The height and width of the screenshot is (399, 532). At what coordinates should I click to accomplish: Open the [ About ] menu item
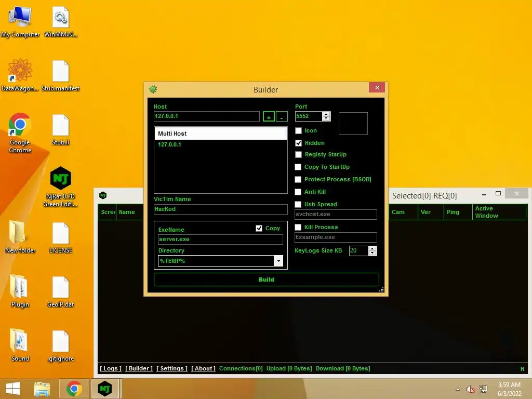point(203,368)
